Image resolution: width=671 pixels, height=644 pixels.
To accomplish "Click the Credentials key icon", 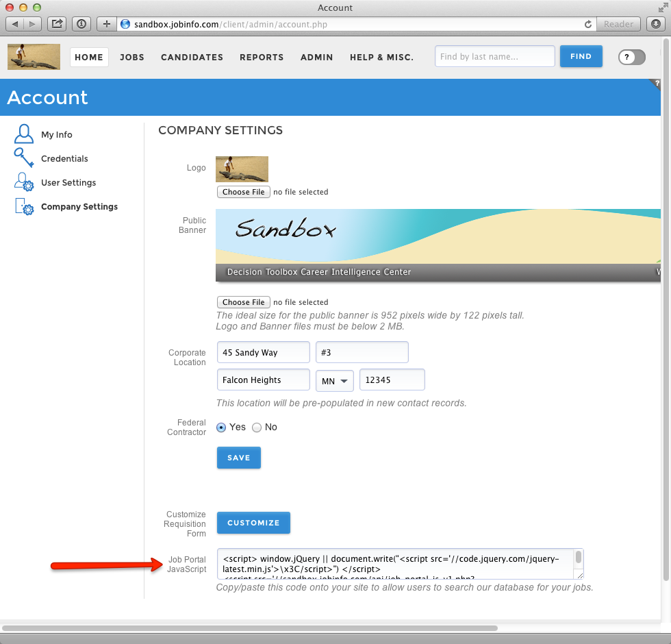I will (24, 158).
